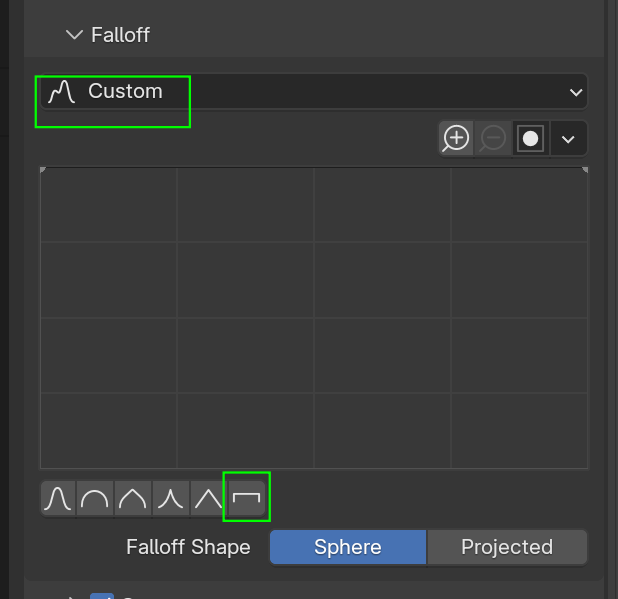Toggle curve clipping options button
The image size is (618, 599).
click(x=530, y=138)
